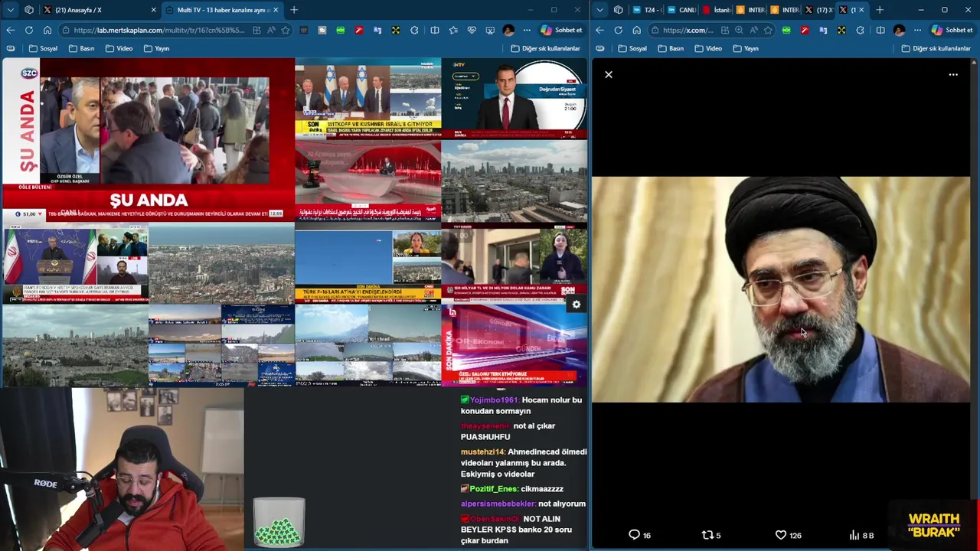Click zoom magnifier icon in right address bar
The width and height of the screenshot is (980, 551).
click(x=739, y=30)
